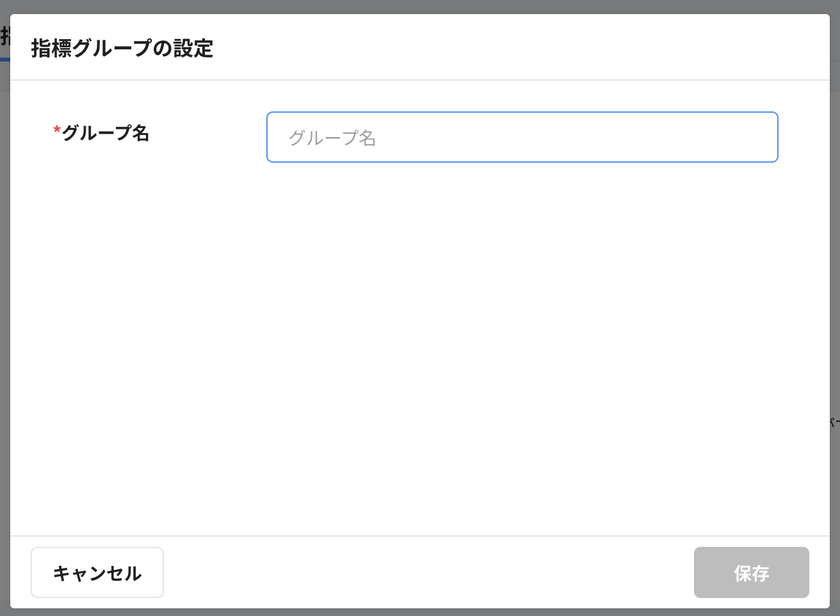
Task: Select the グループ名 placeholder text
Action: (x=332, y=138)
